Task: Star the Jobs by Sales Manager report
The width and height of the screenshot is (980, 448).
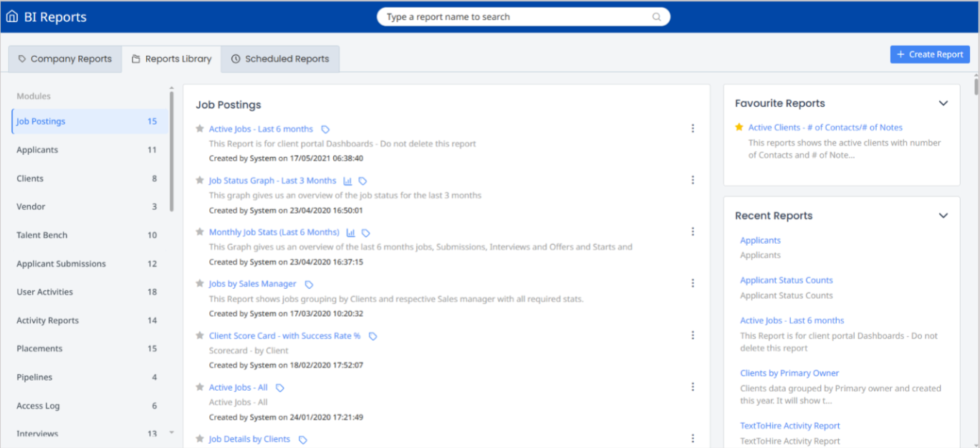Action: [x=200, y=284]
